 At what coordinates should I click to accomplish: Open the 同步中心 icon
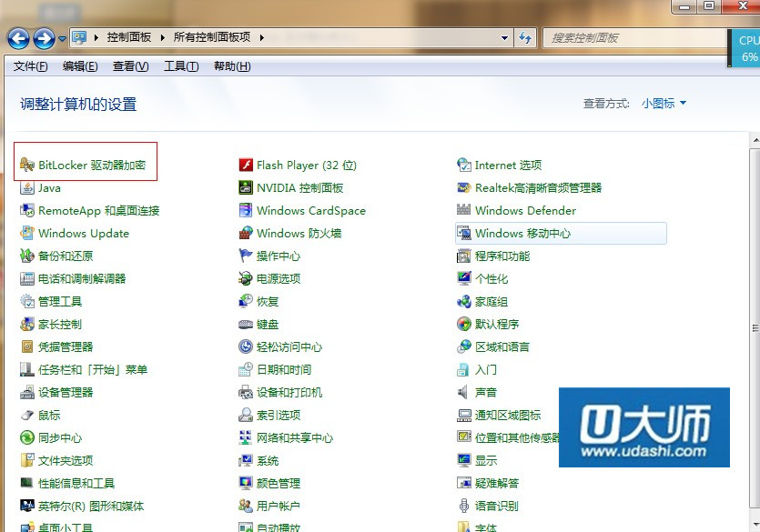pos(26,438)
